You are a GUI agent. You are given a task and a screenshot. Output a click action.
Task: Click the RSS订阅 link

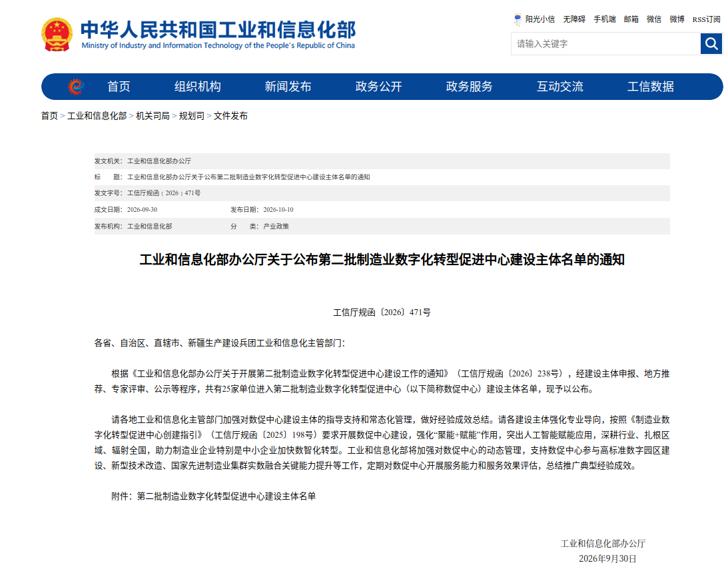point(706,19)
